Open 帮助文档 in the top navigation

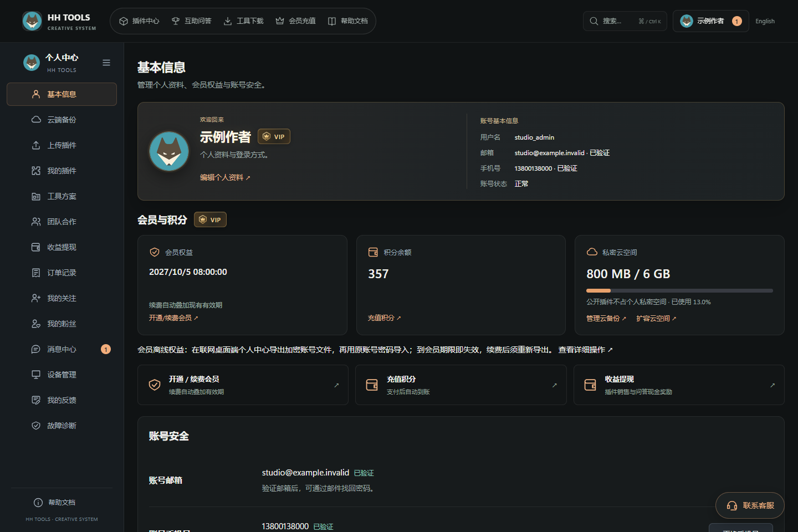click(x=347, y=21)
